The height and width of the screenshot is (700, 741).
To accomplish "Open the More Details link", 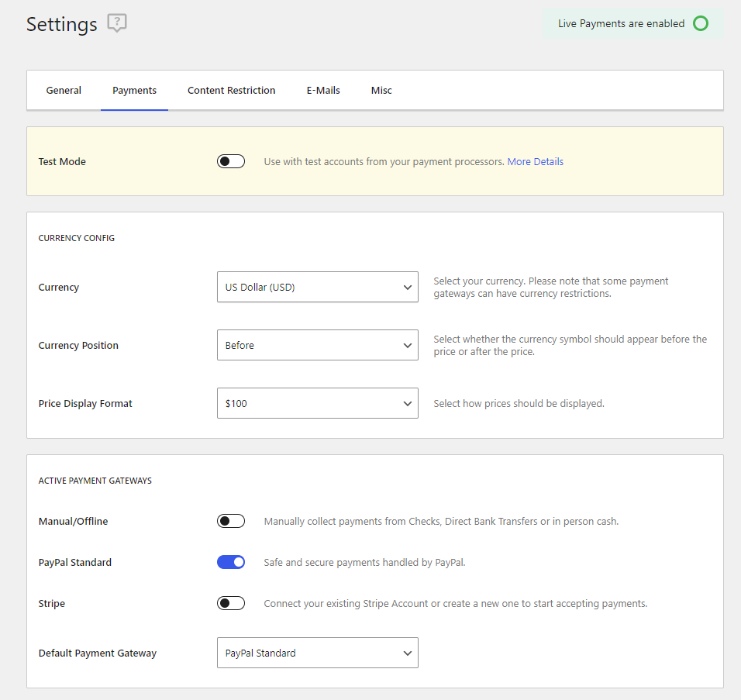I will pos(535,162).
